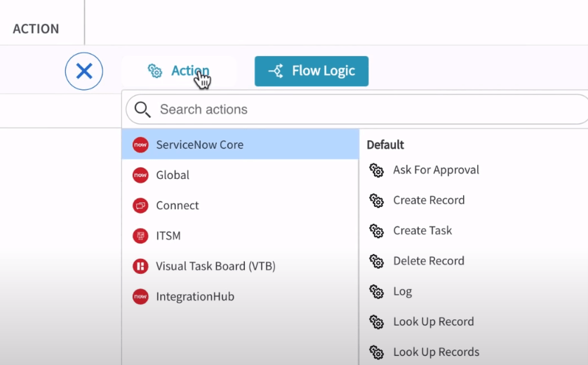588x365 pixels.
Task: Click the Connect chat bubble icon
Action: point(140,206)
